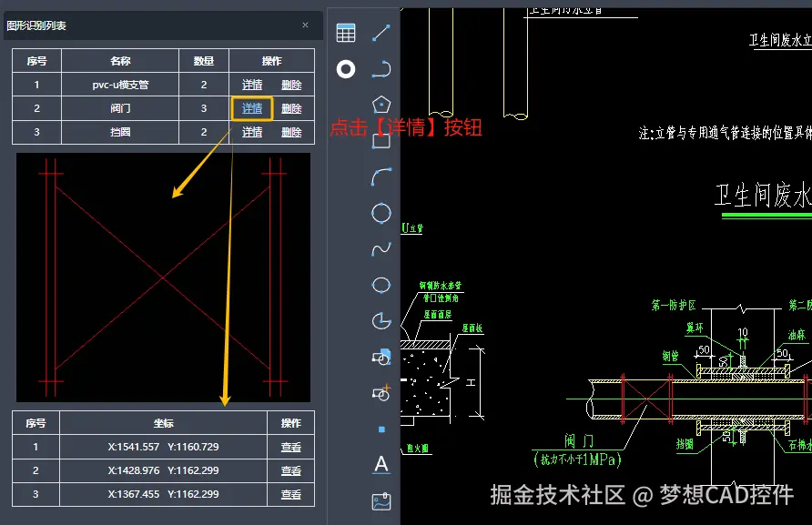The height and width of the screenshot is (525, 812).
Task: Open 详情 for 挡圈 row
Action: (252, 132)
